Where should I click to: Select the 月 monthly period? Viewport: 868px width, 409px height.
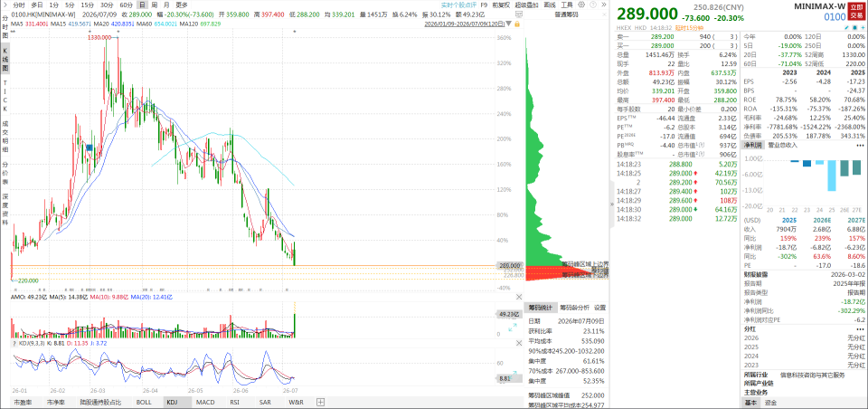(166, 5)
